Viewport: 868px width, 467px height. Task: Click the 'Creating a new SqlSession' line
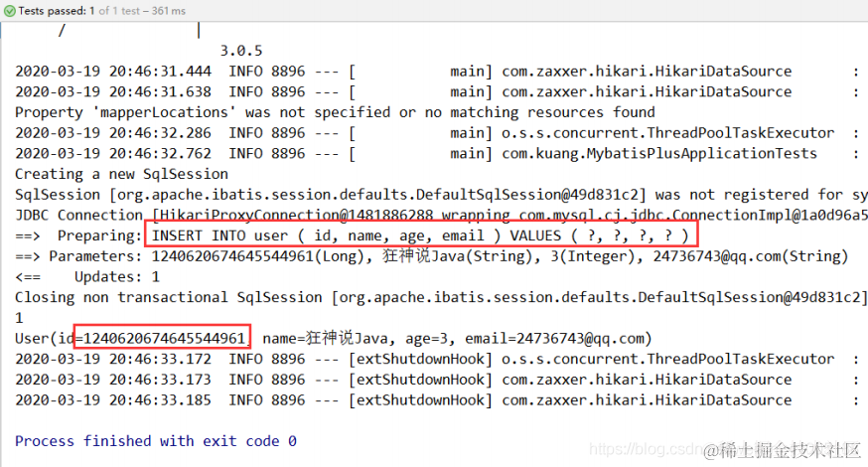(121, 174)
